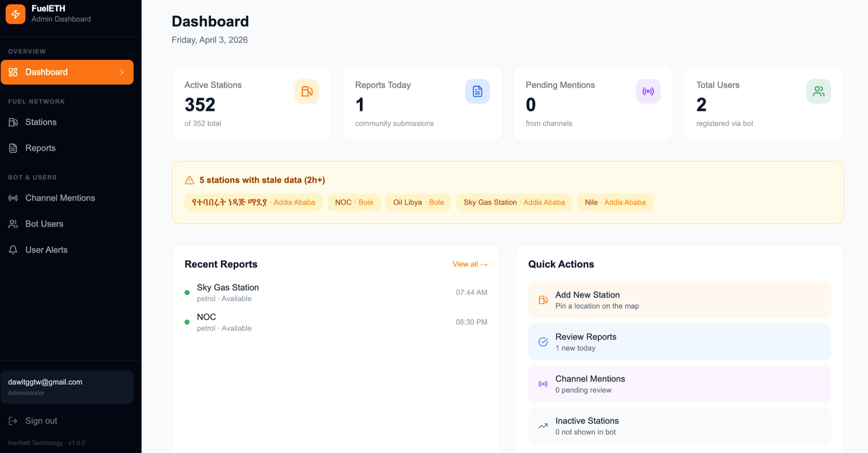Select the Dashboard sidebar item
The height and width of the screenshot is (453, 868).
pyautogui.click(x=67, y=72)
